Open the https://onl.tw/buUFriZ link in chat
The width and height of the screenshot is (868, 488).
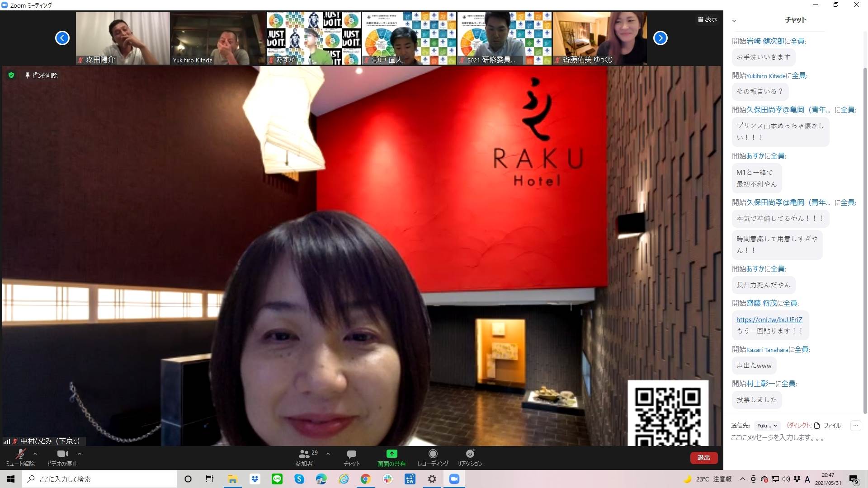pyautogui.click(x=769, y=319)
